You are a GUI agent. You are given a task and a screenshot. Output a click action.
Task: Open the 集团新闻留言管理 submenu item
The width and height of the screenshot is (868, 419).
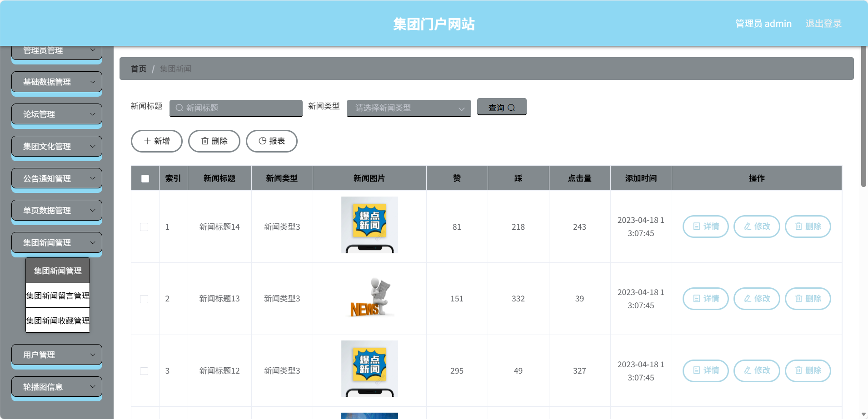point(58,296)
